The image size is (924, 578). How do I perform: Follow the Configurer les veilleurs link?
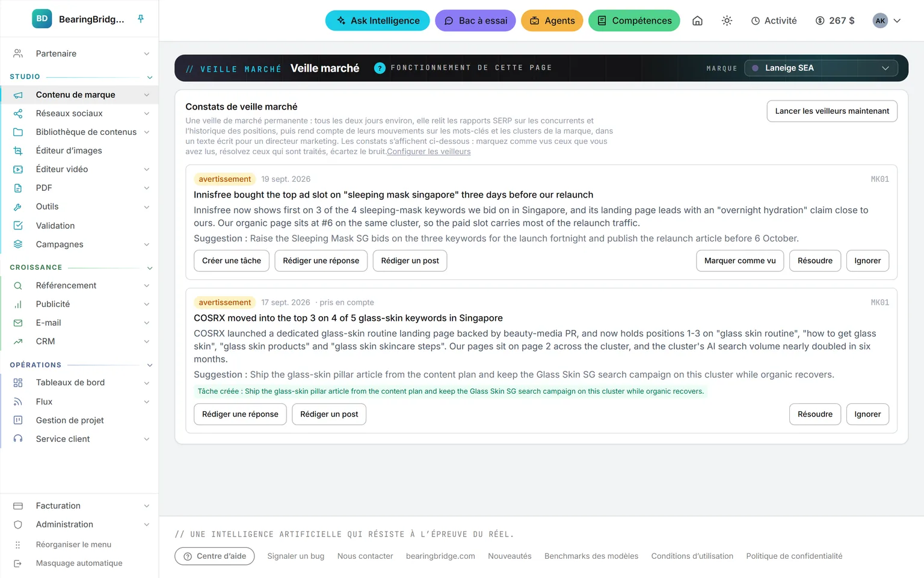coord(429,152)
